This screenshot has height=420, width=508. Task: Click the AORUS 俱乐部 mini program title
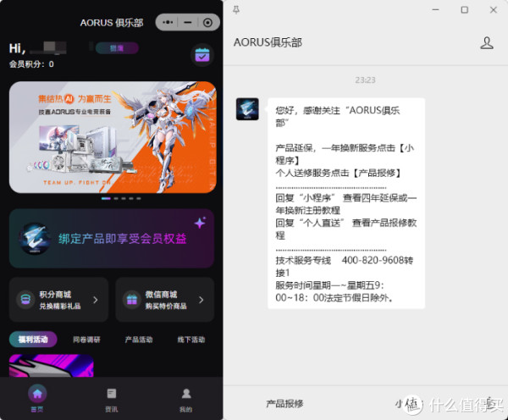click(x=112, y=23)
